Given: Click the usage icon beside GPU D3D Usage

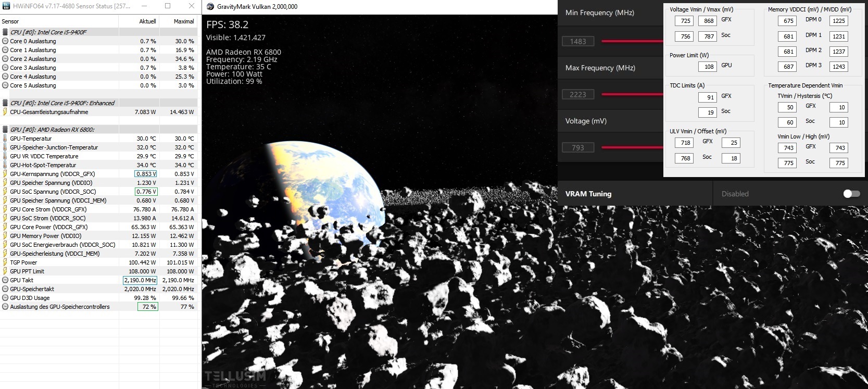Looking at the screenshot, I should (x=5, y=298).
